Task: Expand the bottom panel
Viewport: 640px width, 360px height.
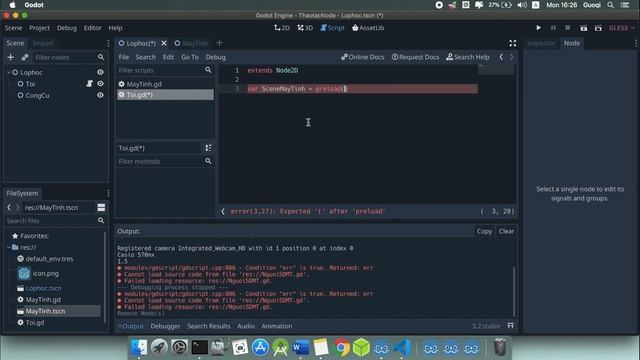Action: [x=511, y=326]
